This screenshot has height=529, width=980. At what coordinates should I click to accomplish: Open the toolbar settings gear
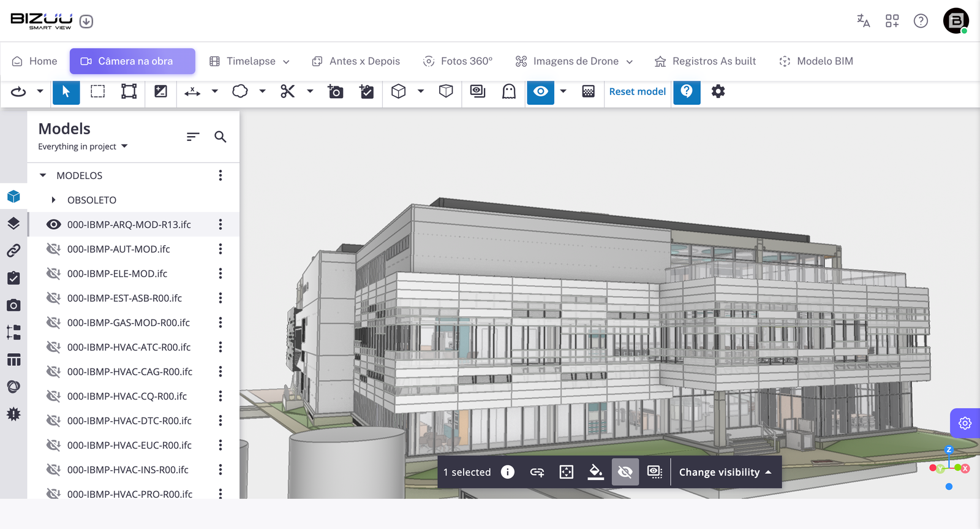pyautogui.click(x=718, y=92)
